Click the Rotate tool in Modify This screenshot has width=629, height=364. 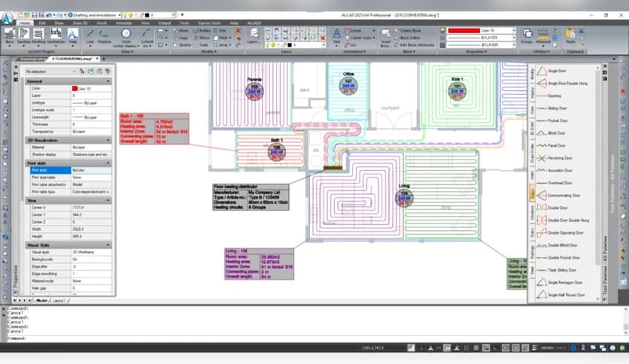pyautogui.click(x=202, y=31)
